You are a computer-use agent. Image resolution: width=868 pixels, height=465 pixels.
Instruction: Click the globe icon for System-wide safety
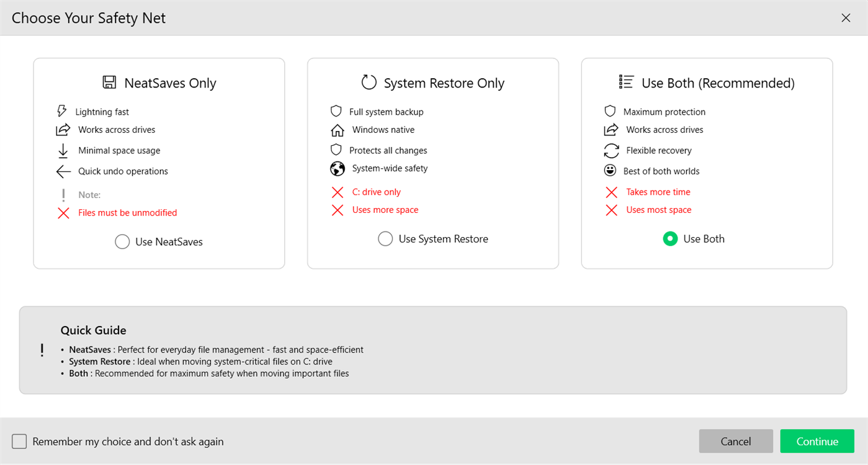click(x=336, y=168)
